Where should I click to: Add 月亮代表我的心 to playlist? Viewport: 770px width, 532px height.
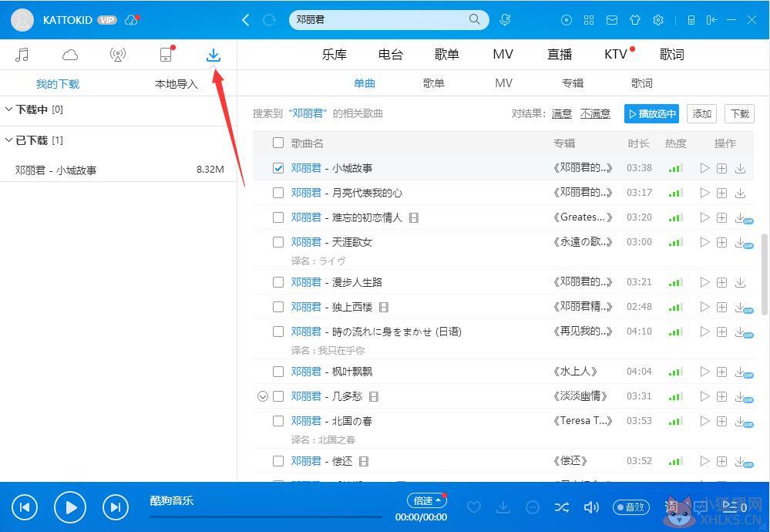tap(721, 193)
